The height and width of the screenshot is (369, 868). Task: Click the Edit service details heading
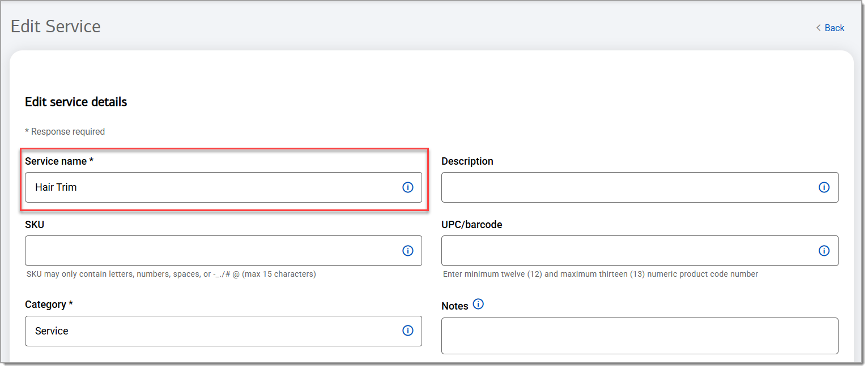click(x=76, y=102)
